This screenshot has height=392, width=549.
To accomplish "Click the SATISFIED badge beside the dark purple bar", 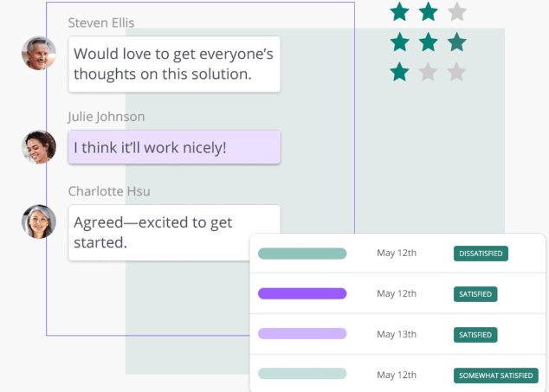I will click(x=475, y=294).
